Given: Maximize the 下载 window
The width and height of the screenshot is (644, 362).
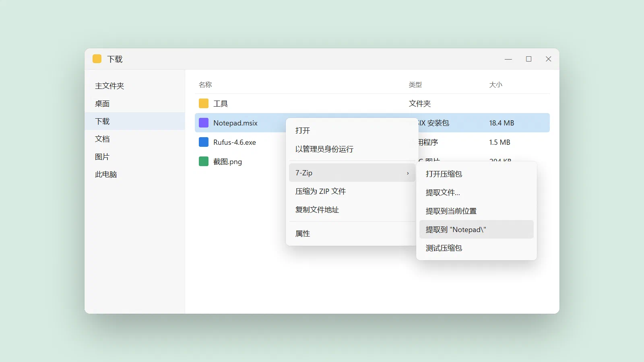Looking at the screenshot, I should (x=528, y=59).
